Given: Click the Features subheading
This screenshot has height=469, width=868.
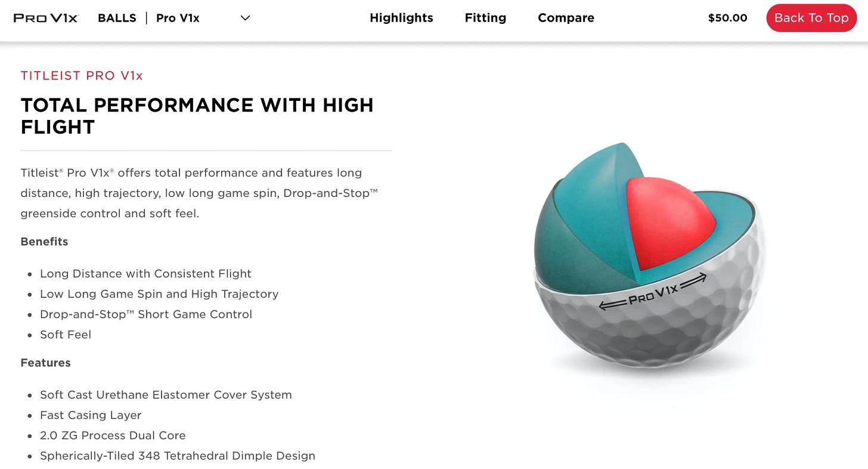Looking at the screenshot, I should pos(45,363).
